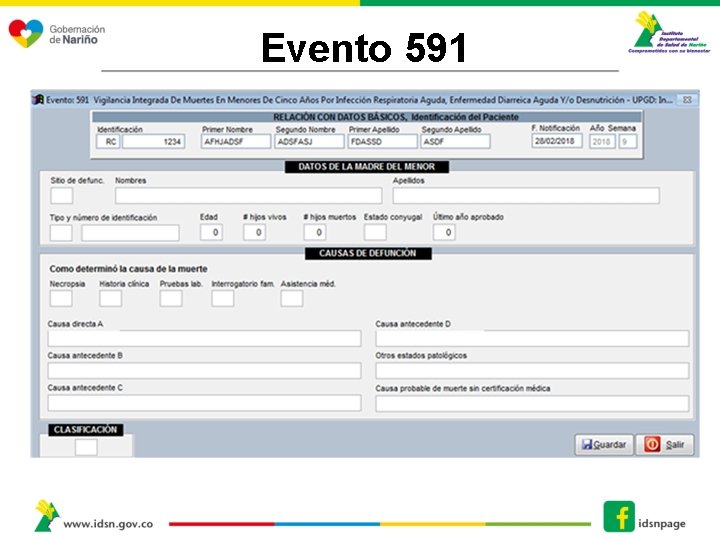Viewport: 720px width, 540px height.
Task: Click the 'Evento 591' slide title
Action: 364,48
